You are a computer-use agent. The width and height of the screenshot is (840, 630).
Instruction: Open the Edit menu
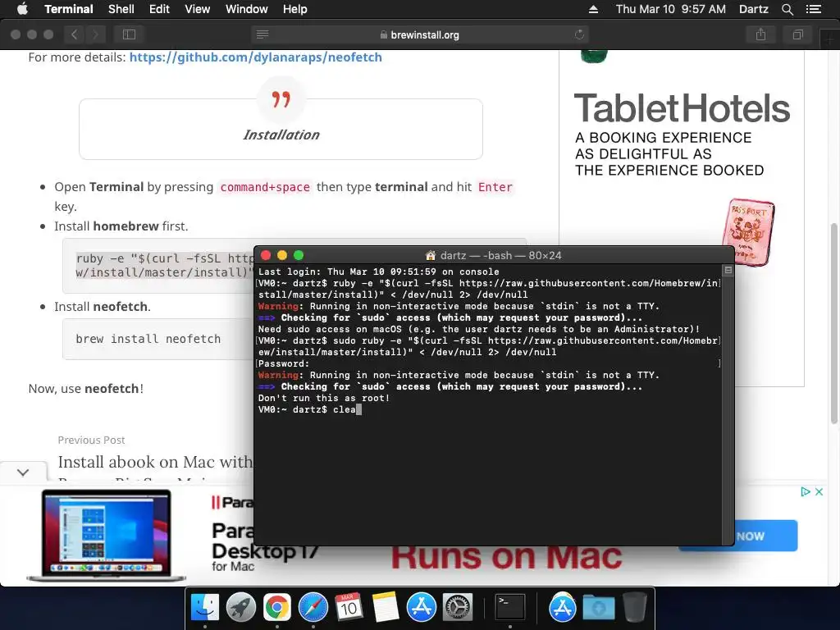[159, 9]
